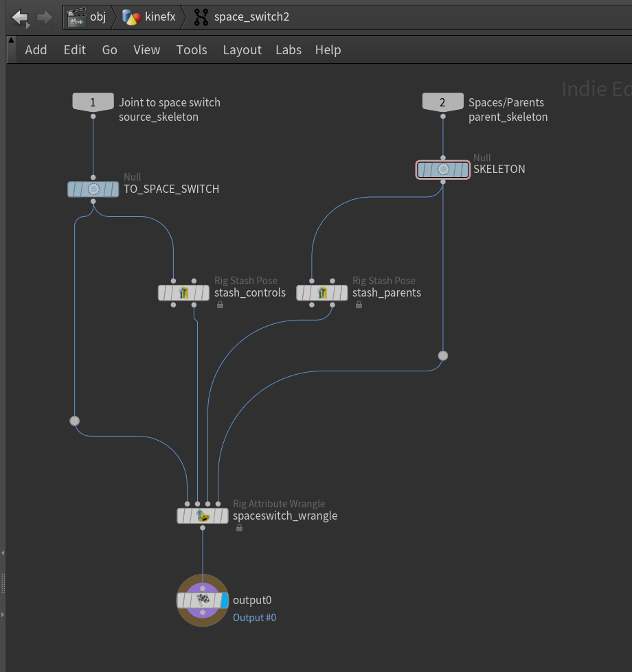Click the output0 name label
The width and height of the screenshot is (632, 672).
click(x=252, y=600)
